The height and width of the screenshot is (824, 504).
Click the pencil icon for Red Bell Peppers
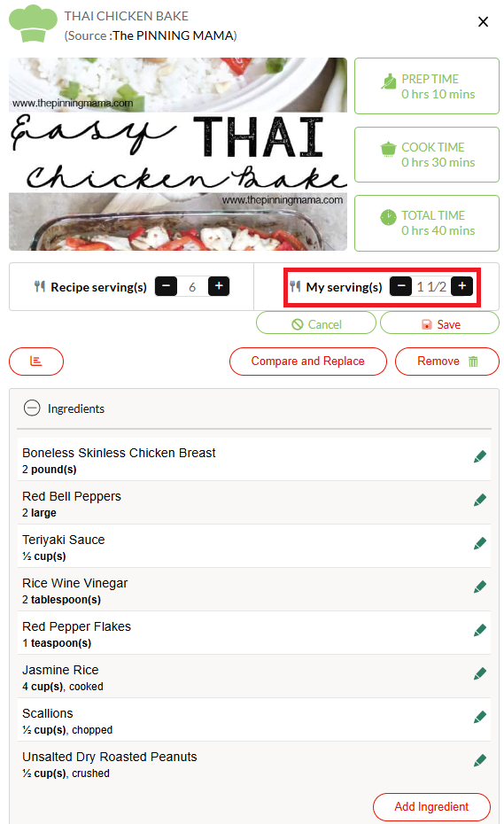pos(479,500)
